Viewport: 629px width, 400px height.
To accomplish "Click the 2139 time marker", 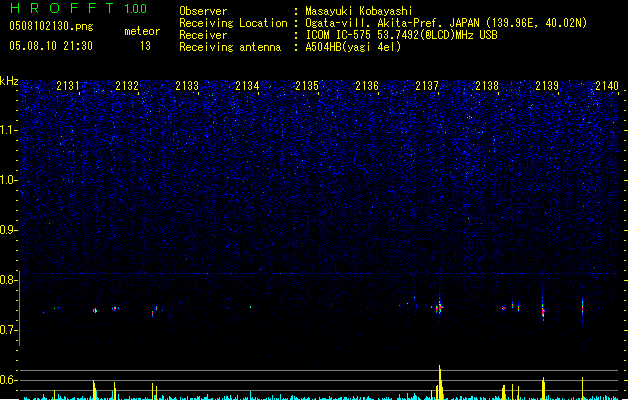I will (x=547, y=86).
